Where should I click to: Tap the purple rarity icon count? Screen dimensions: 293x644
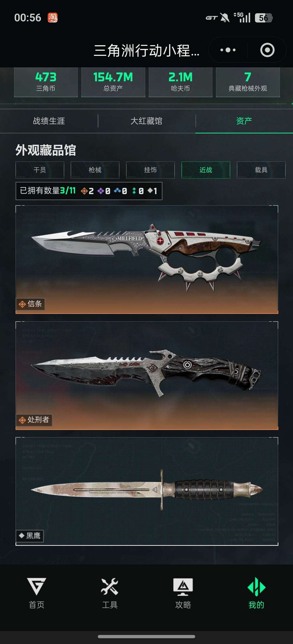click(104, 191)
